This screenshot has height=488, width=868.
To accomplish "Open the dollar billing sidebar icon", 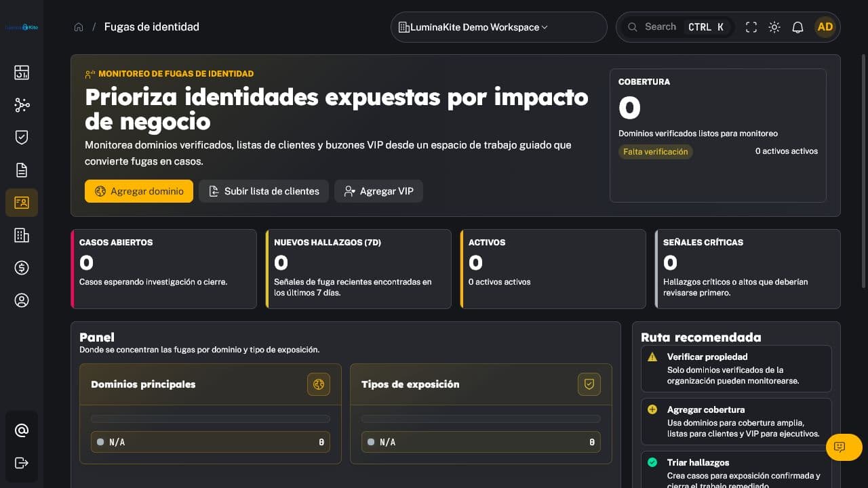I will coord(22,268).
